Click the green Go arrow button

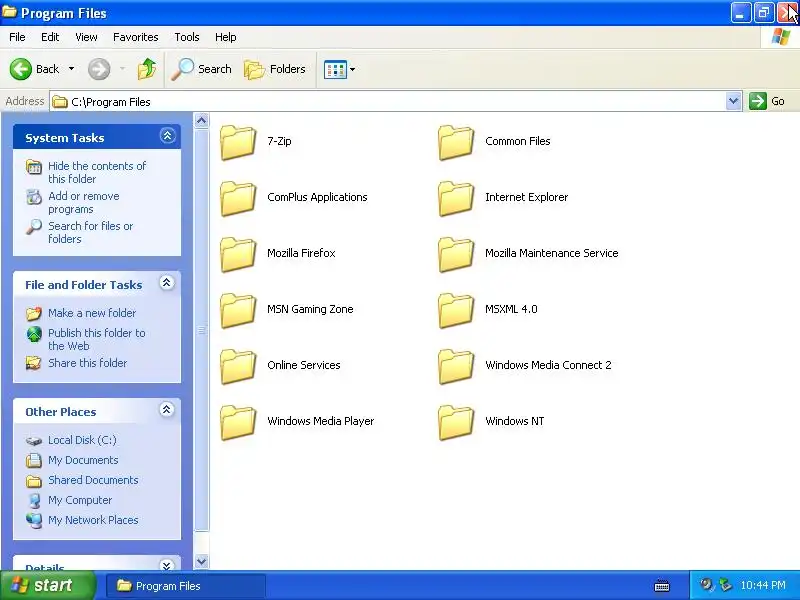tap(758, 101)
